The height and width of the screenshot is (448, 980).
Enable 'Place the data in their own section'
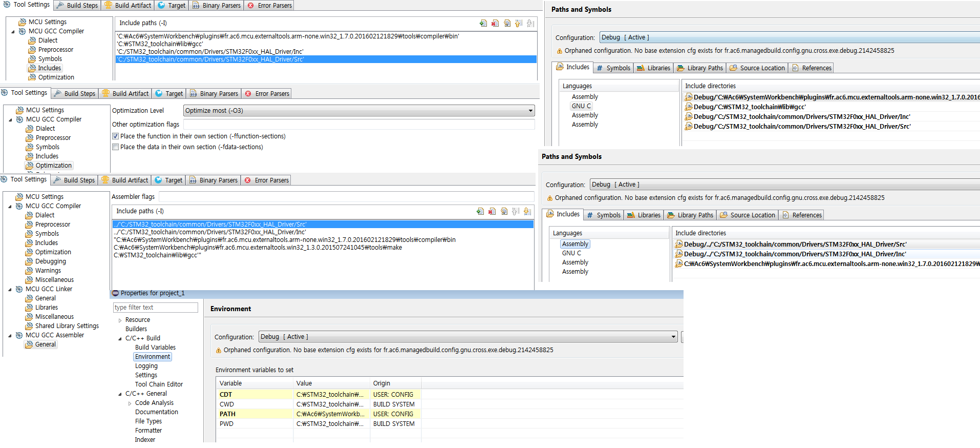click(x=116, y=147)
